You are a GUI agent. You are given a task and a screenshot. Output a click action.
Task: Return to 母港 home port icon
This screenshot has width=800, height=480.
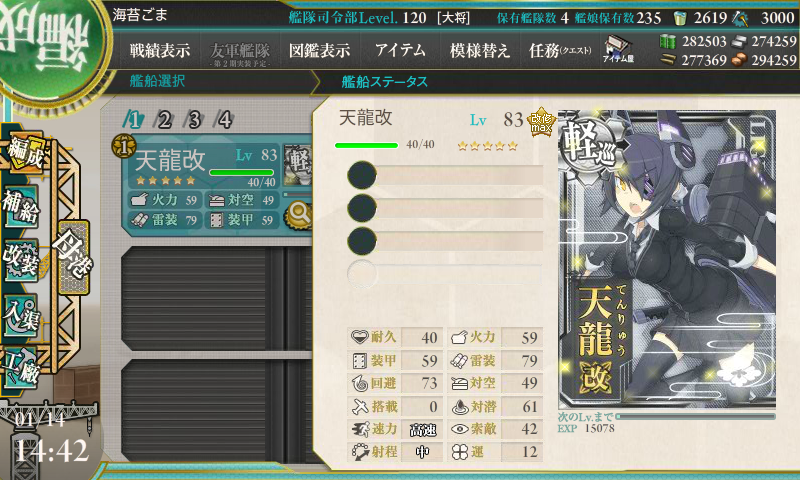coord(73,257)
